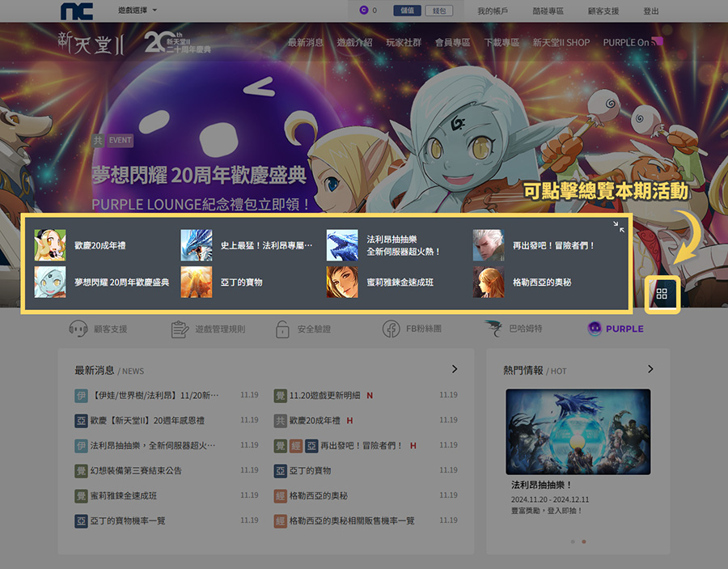Visit the FB fan page icon

[392, 329]
